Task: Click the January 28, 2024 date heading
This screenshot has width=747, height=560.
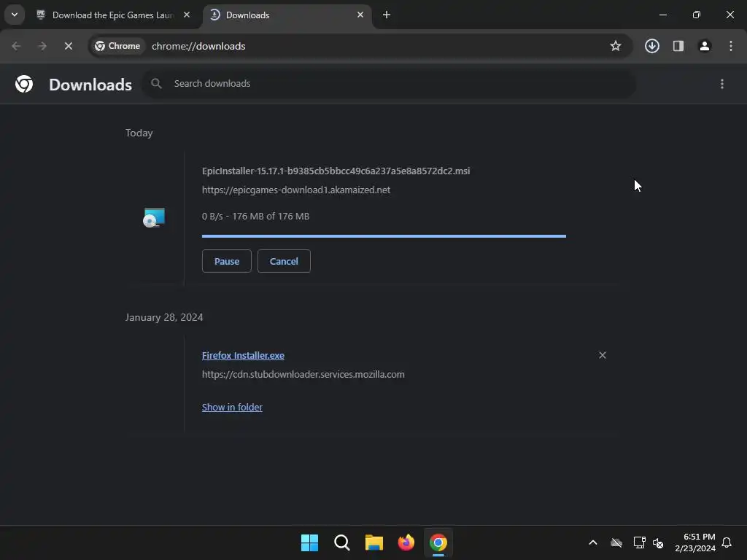Action: [164, 317]
